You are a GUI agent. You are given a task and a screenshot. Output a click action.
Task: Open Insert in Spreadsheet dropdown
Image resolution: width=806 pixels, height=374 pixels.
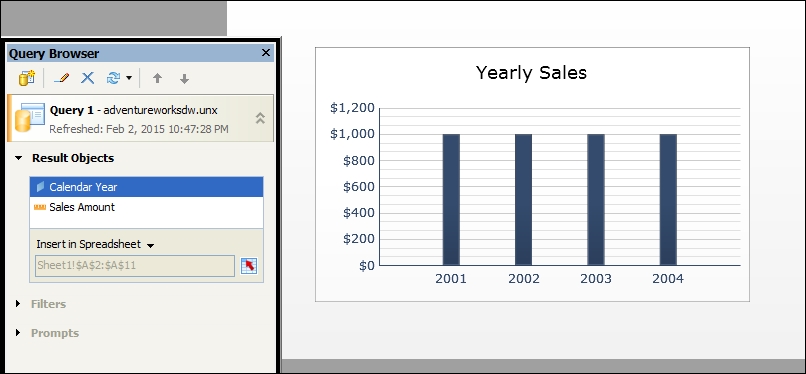[96, 245]
